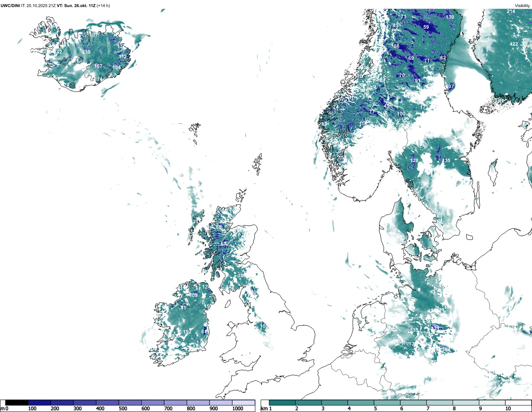Click the 'UWC/DINI' model label
Screen dimensions: 532x412
coord(10,5)
